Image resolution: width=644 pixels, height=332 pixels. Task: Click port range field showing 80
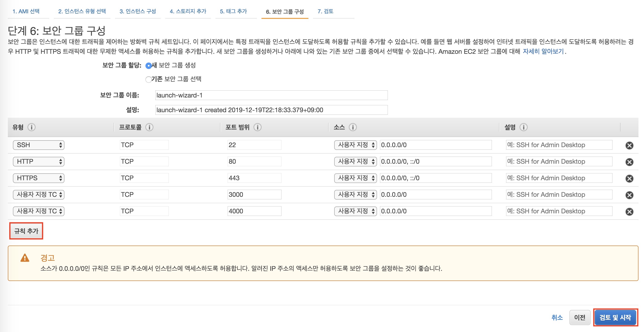254,161
